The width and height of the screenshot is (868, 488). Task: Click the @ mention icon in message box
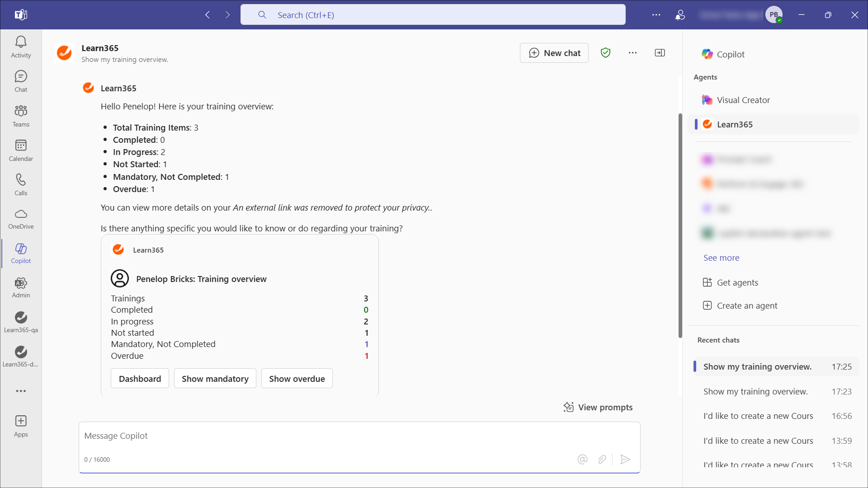click(582, 460)
